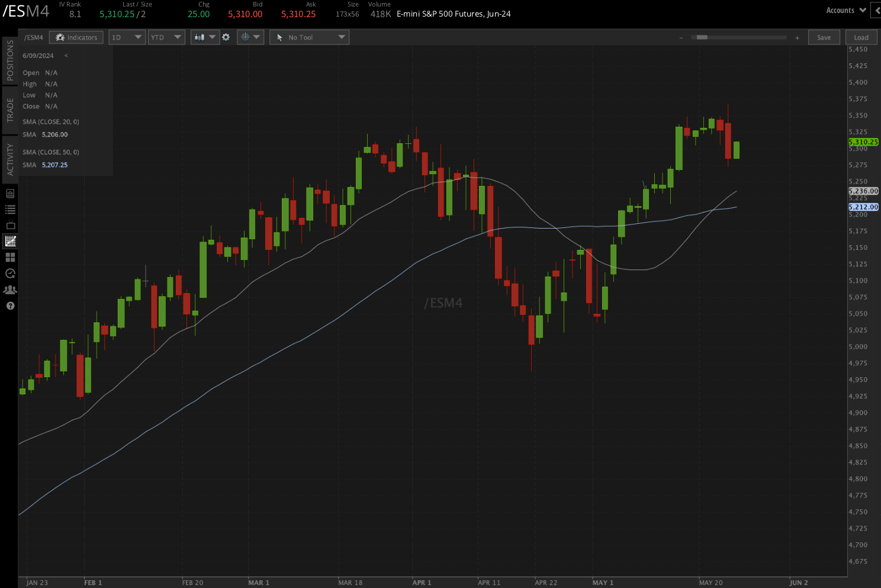Open the people group icon in sidebar
The height and width of the screenshot is (588, 881).
click(10, 290)
